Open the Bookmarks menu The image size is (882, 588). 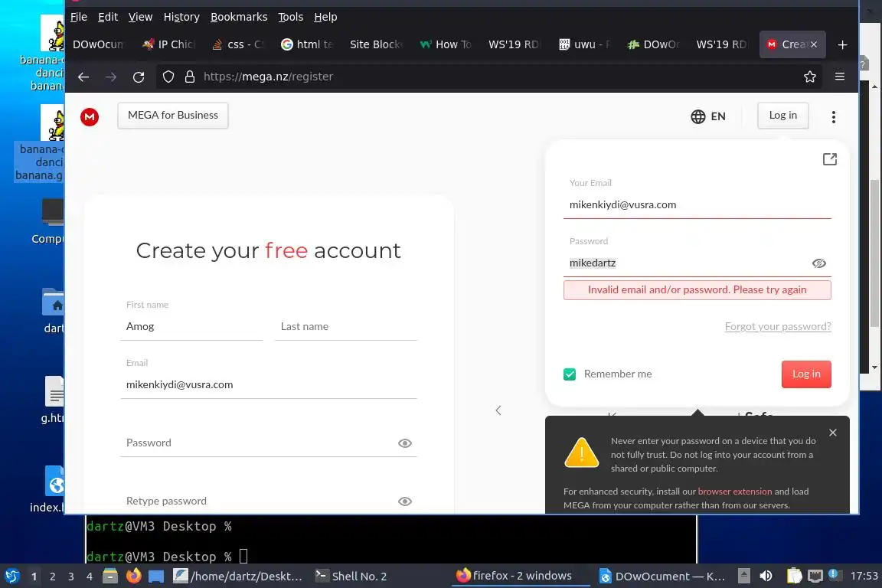[x=239, y=17]
